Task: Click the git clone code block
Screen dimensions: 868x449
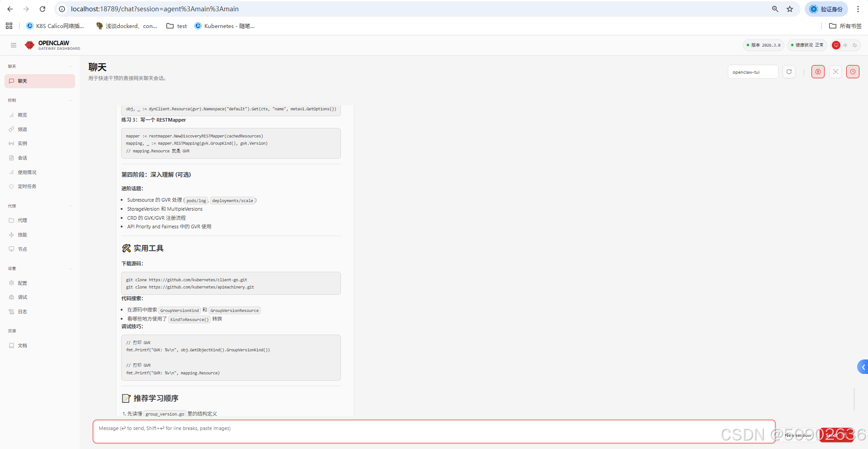Action: pos(231,283)
